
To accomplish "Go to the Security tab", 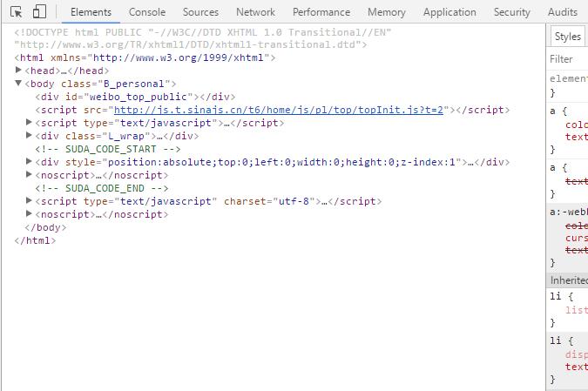I will (512, 12).
